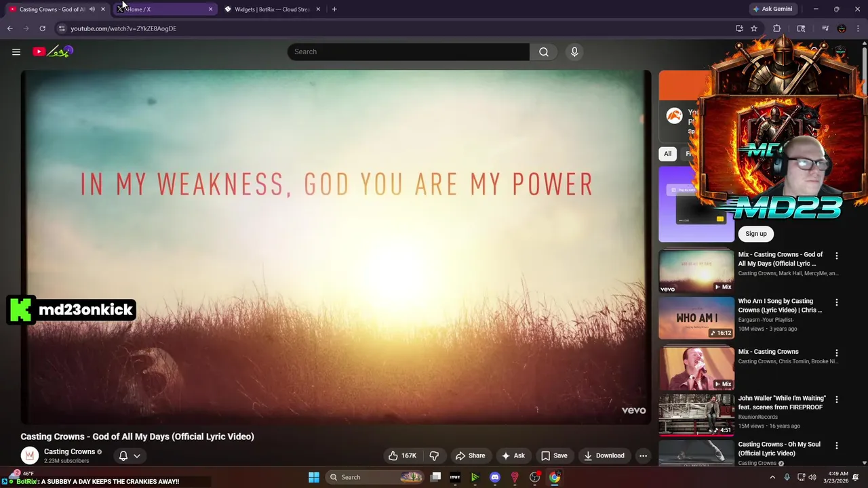Close the Widgets BotRix tab
The width and height of the screenshot is (868, 488).
pos(318,9)
